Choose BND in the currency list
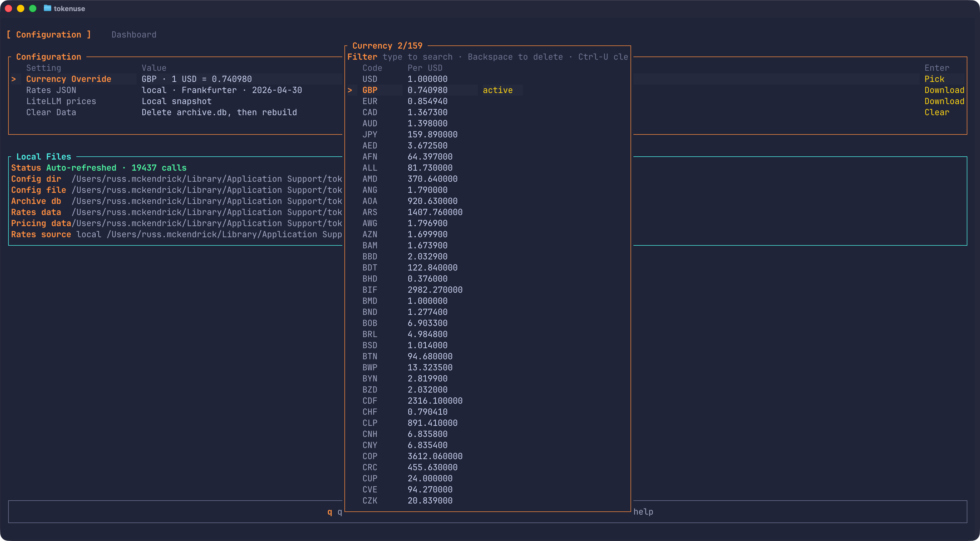The width and height of the screenshot is (980, 541). coord(487,312)
